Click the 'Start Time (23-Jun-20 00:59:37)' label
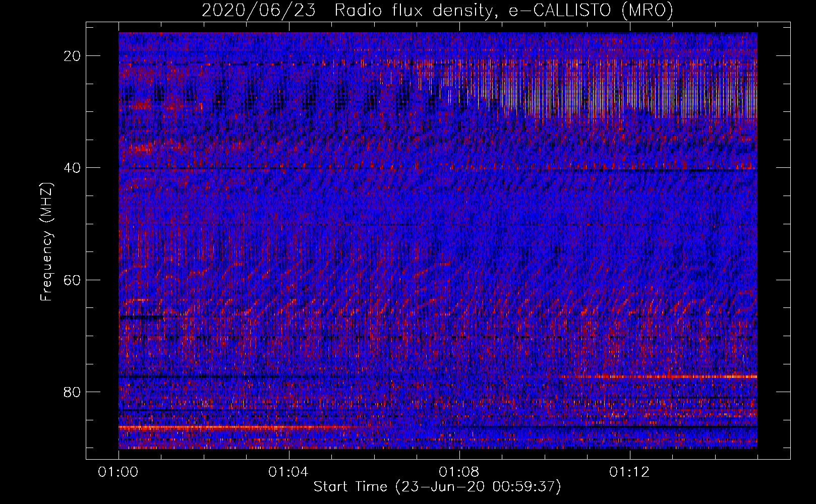Screen dimensions: 816x504 (437, 486)
